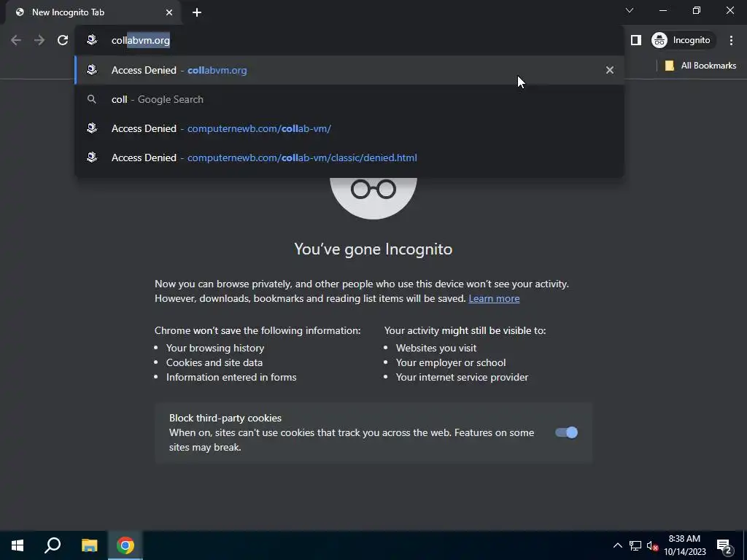Choose the collabvm.org Access Denied suggestion

click(349, 70)
